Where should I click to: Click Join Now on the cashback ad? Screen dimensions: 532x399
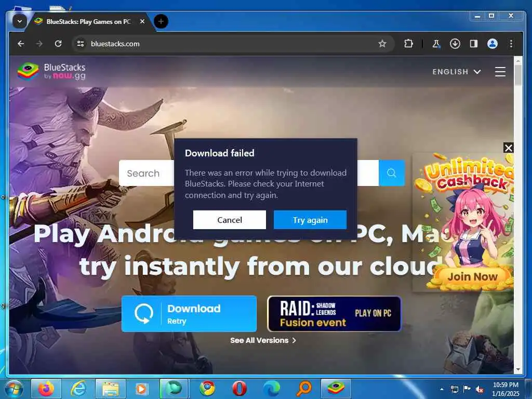(472, 277)
